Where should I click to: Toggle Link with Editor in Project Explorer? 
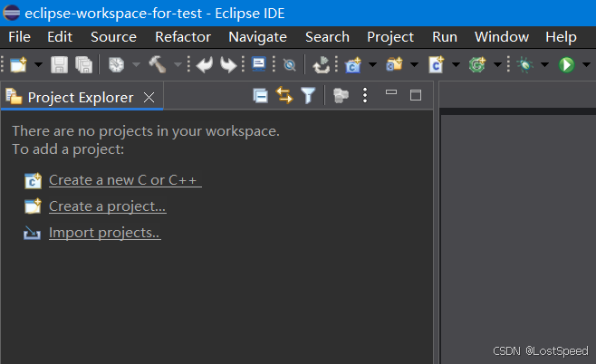pyautogui.click(x=284, y=95)
